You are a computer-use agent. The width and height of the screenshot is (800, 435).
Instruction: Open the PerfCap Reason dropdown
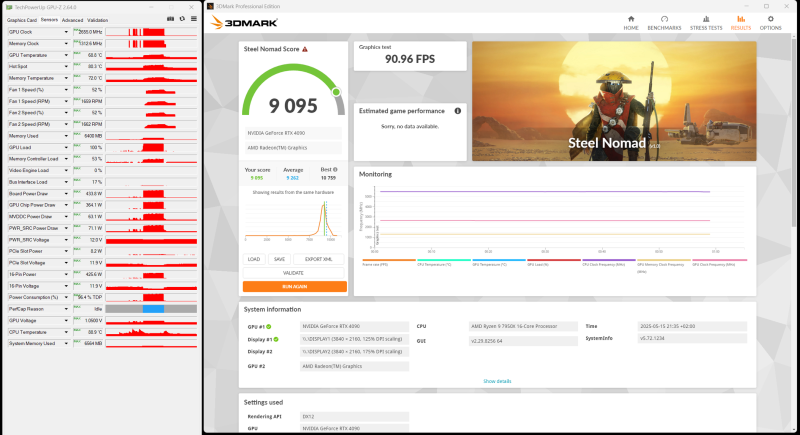[x=66, y=309]
